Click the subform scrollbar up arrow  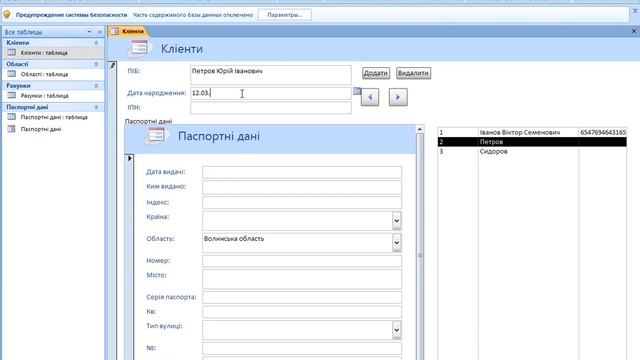(x=420, y=129)
